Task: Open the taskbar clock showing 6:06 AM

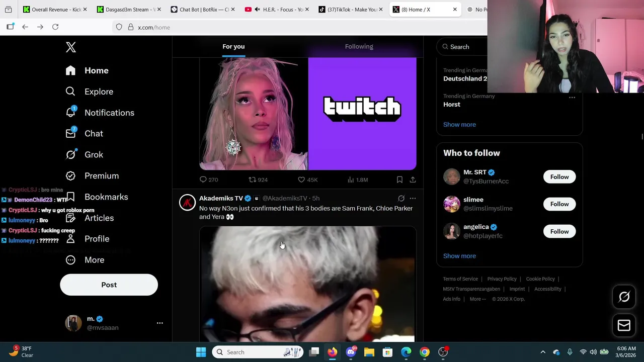Action: 626,352
